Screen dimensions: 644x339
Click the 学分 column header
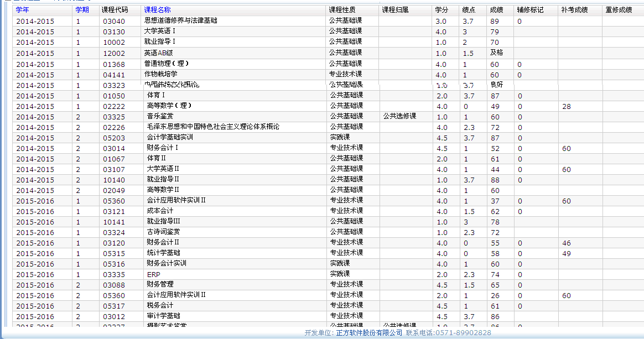pos(442,10)
